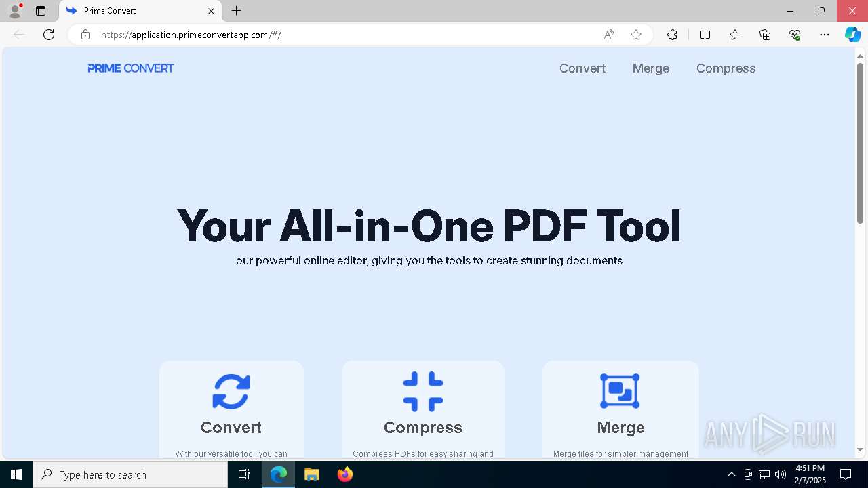Open Settings and more ellipsis menu
868x488 pixels.
click(x=825, y=35)
